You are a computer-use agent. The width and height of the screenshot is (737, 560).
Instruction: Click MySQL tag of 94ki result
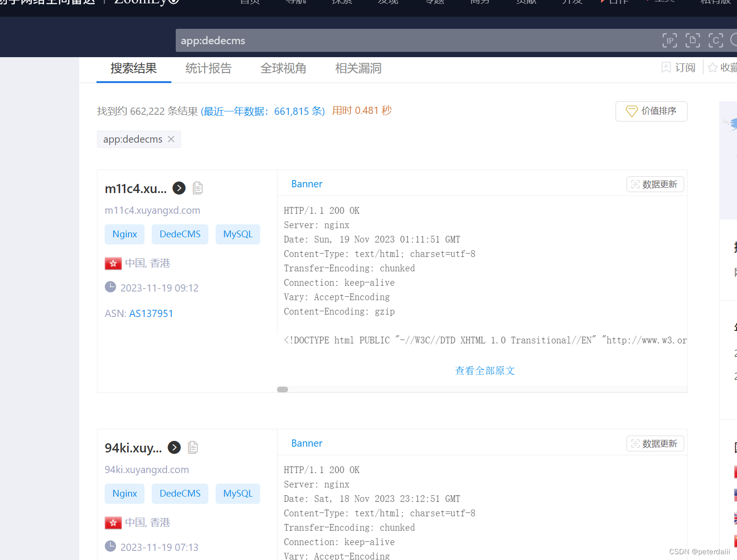(x=238, y=494)
